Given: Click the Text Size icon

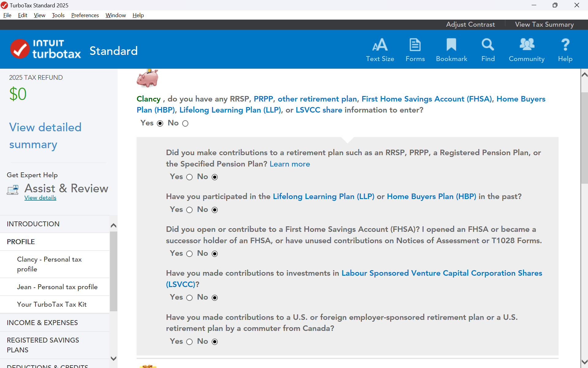Looking at the screenshot, I should click(x=380, y=45).
